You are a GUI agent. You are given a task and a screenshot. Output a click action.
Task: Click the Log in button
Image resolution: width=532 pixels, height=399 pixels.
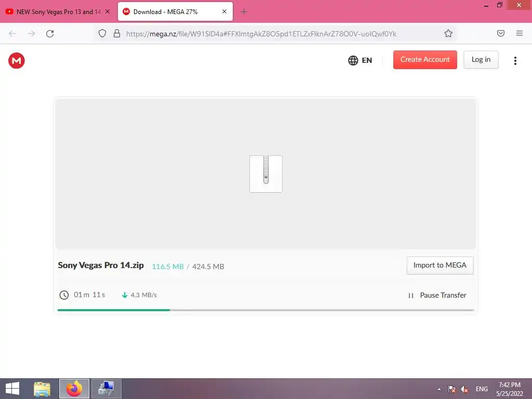tap(481, 60)
